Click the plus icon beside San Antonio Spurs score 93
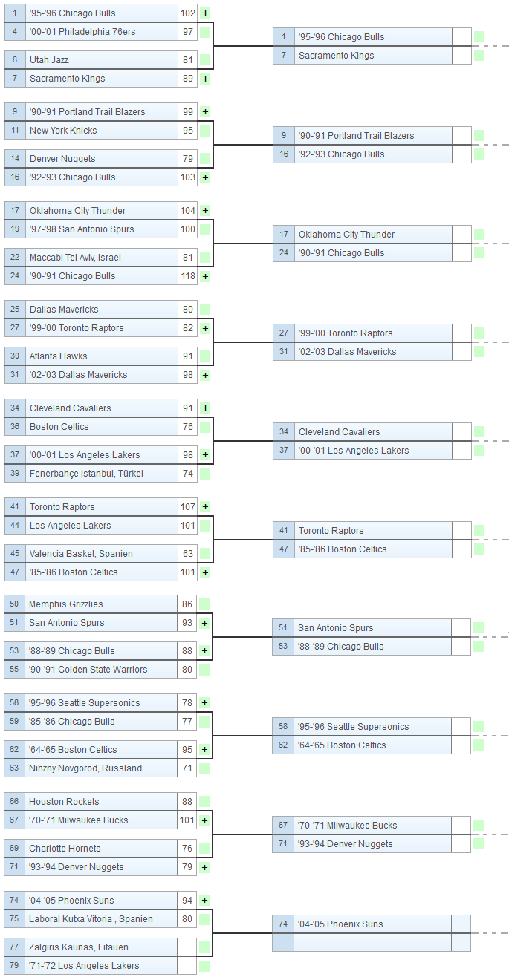 click(x=204, y=623)
